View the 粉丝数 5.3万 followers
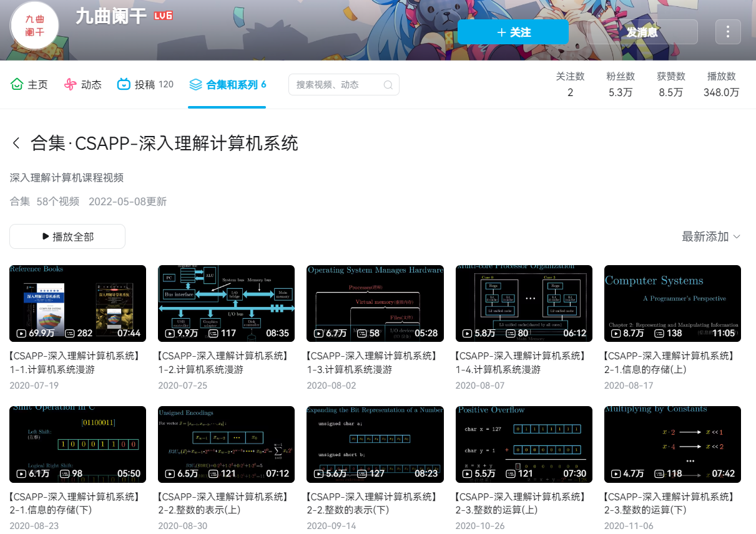756x534 pixels. [621, 84]
